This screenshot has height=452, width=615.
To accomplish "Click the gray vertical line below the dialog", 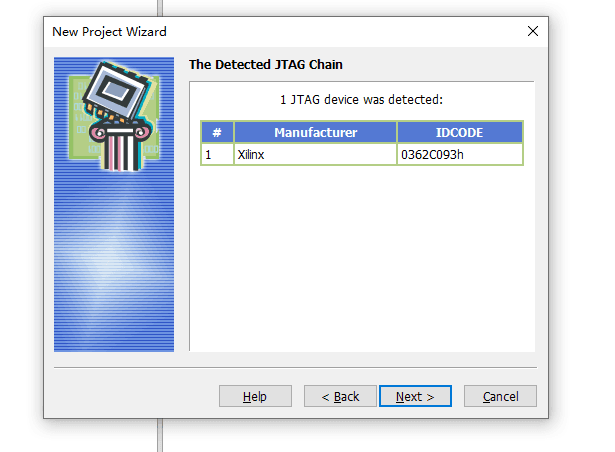I will [160, 435].
